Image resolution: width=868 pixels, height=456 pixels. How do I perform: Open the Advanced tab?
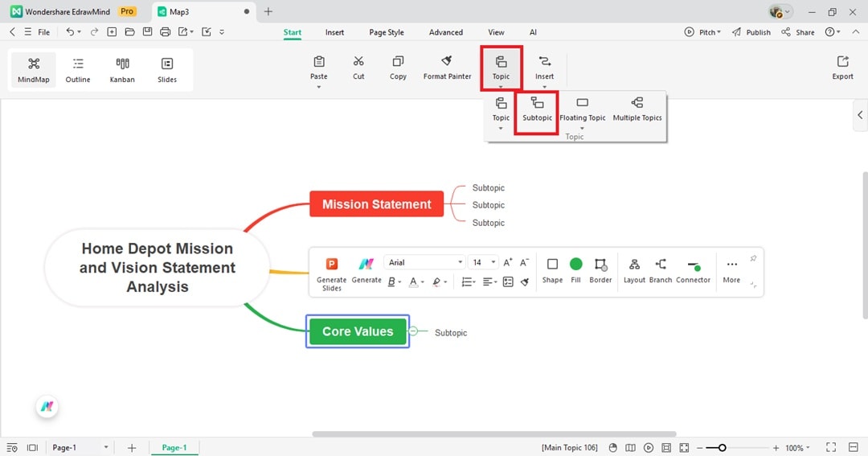tap(445, 32)
